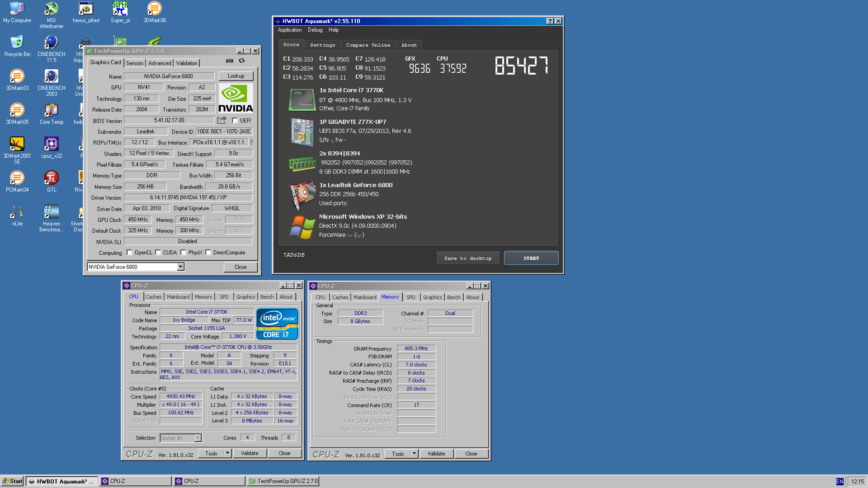Screen dimensions: 868x488
Task: Open the GTL desktop icon
Action: click(x=52, y=182)
